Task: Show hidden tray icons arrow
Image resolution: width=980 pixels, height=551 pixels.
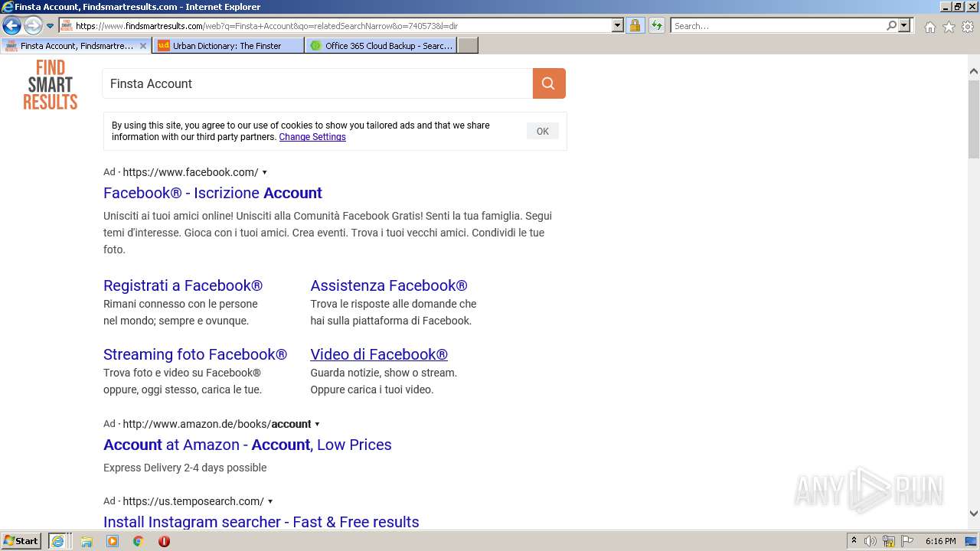Action: click(x=854, y=541)
